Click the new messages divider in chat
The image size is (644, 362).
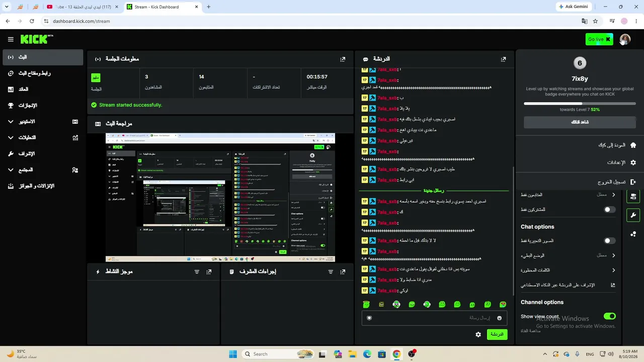(x=434, y=191)
